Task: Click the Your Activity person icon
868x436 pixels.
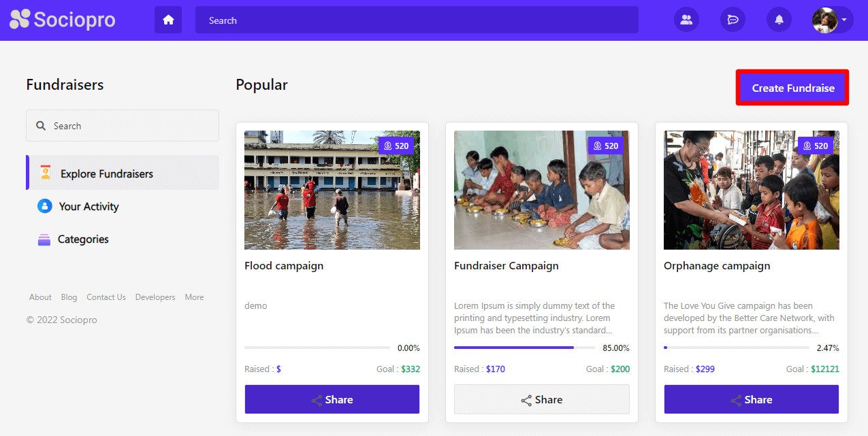Action: (45, 206)
